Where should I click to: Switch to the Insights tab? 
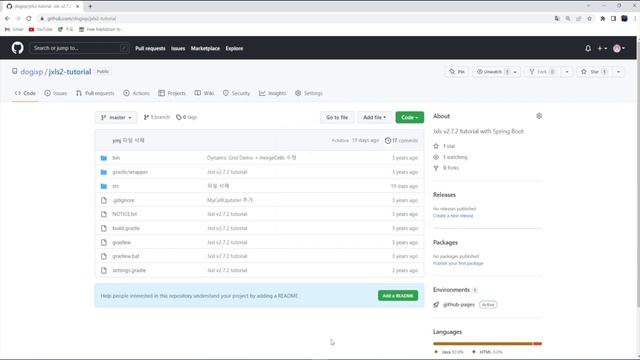(x=272, y=93)
